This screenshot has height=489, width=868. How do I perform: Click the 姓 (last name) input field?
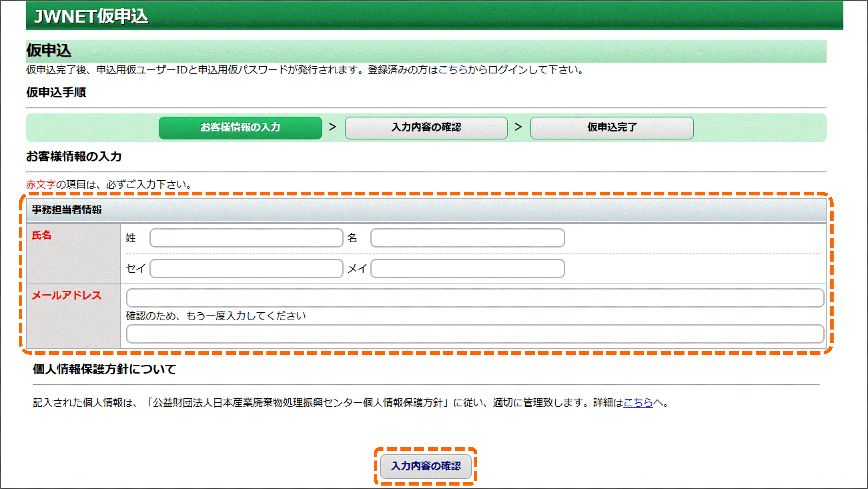[246, 238]
